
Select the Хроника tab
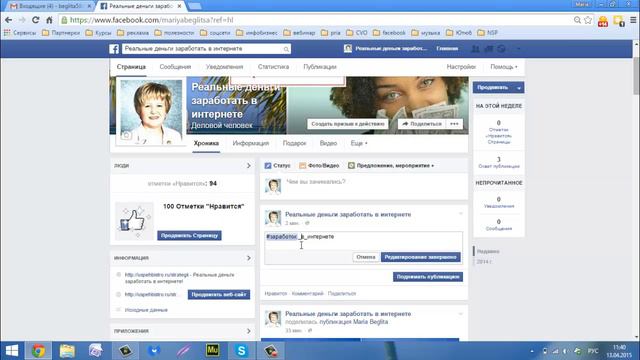point(206,143)
